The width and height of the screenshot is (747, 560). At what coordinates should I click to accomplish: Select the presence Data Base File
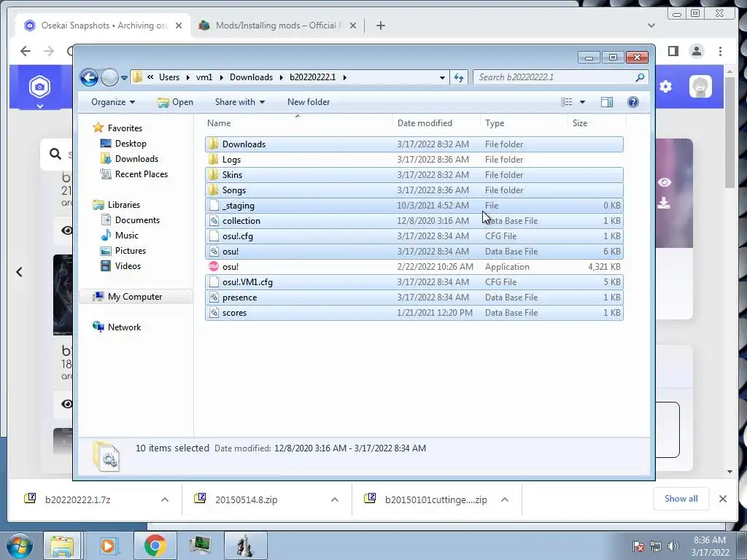click(x=414, y=297)
